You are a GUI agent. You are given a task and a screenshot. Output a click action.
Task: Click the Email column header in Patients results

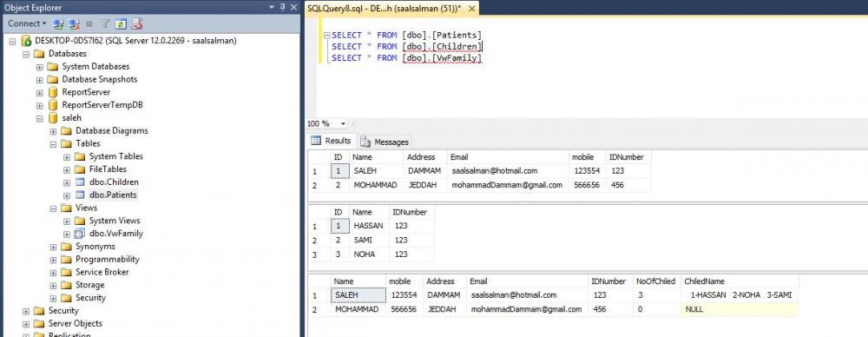[508, 157]
